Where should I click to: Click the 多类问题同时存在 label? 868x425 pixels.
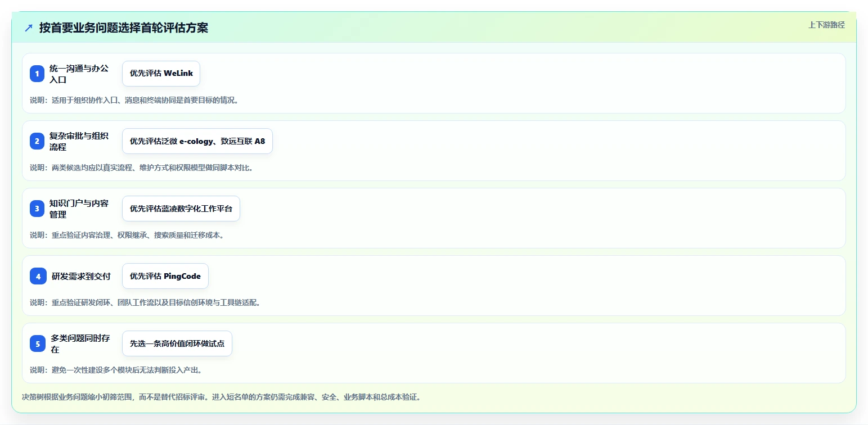click(x=80, y=343)
